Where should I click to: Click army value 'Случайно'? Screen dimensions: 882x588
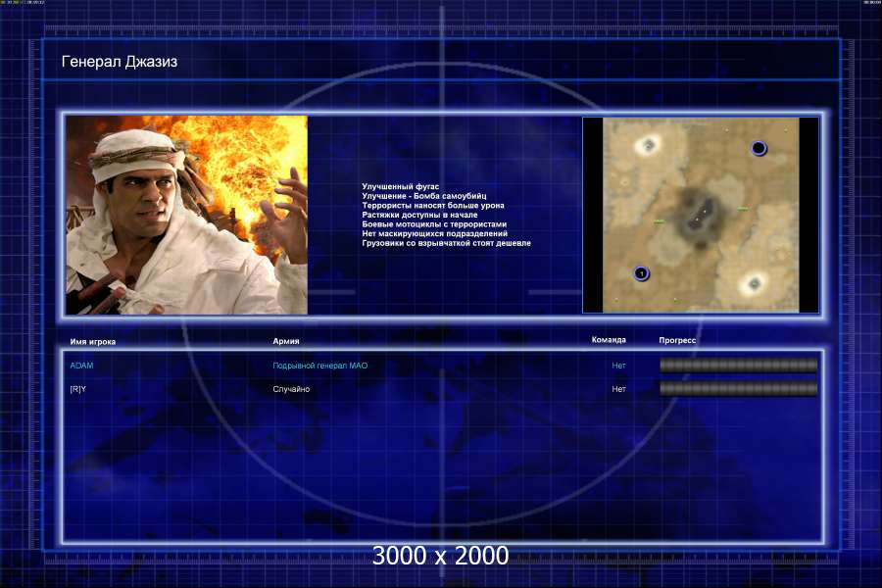coord(291,389)
